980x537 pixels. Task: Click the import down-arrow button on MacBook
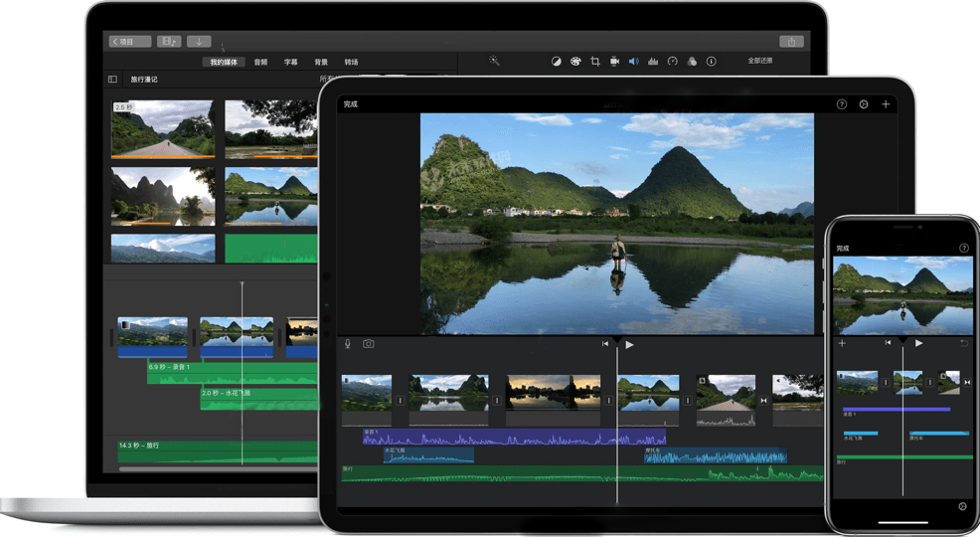(199, 41)
